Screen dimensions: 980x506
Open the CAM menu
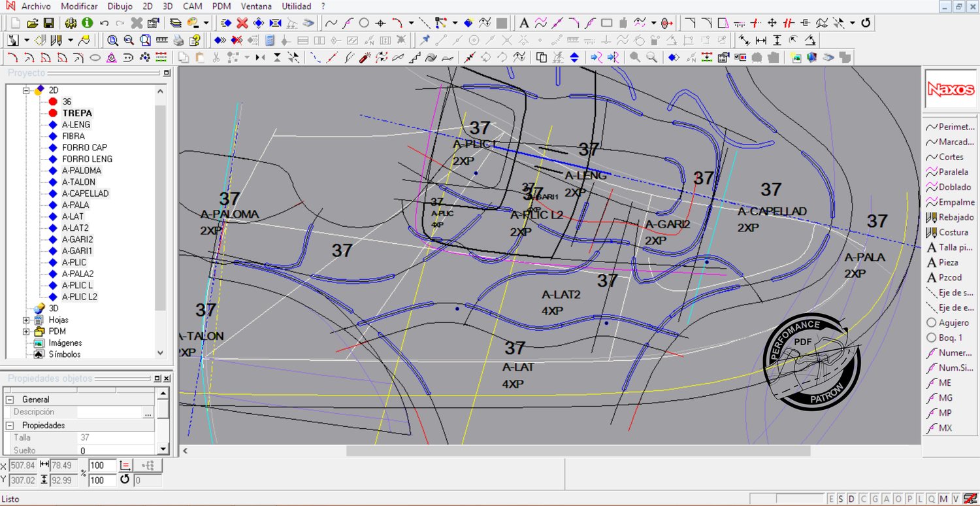192,7
